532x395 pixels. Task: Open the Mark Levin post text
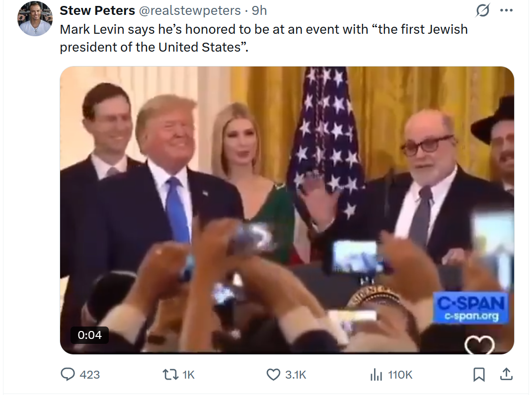[264, 38]
